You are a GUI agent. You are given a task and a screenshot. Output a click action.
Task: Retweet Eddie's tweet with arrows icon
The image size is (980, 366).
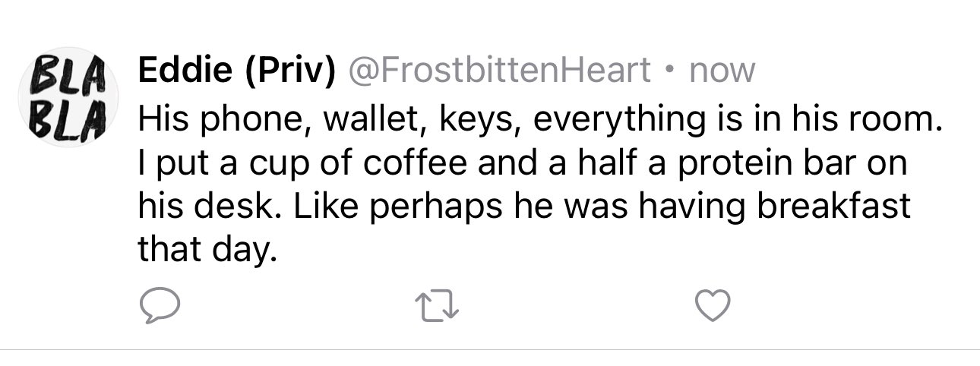[437, 306]
